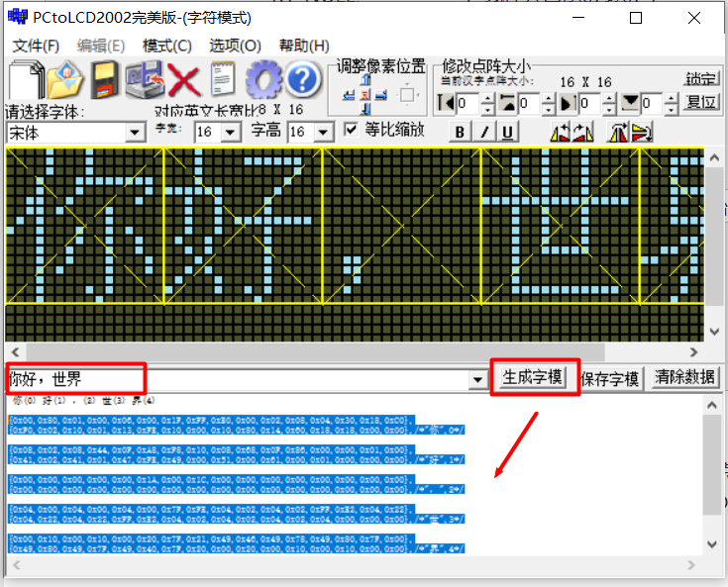Click the floppy disk save icon
The height and width of the screenshot is (587, 728).
(104, 80)
